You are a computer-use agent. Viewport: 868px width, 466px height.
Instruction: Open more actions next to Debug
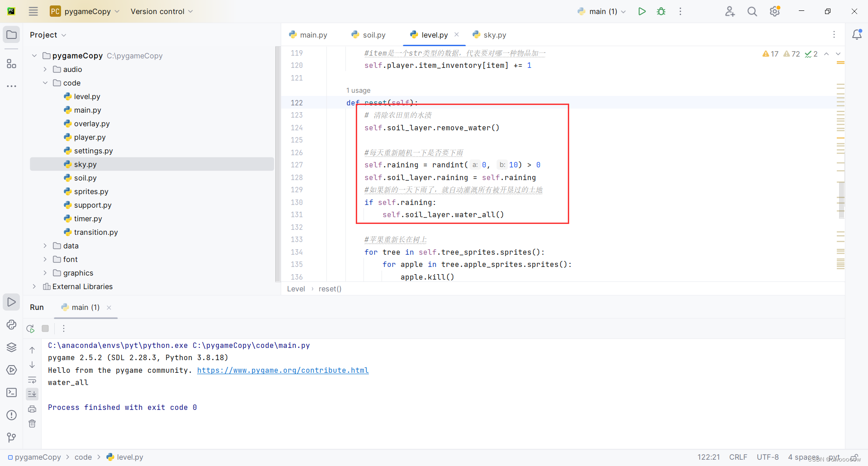[x=680, y=11]
